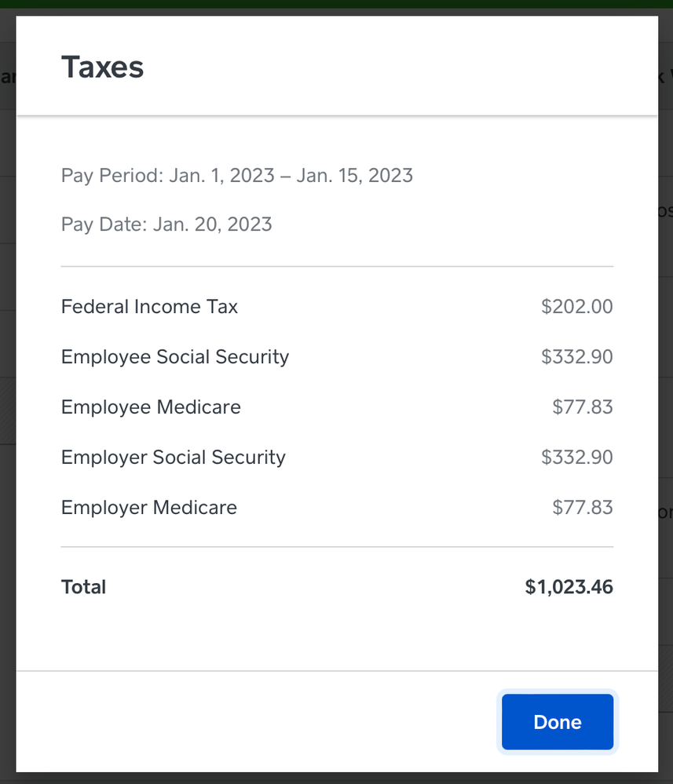
Task: Select the Employer Medicare label
Action: 149,508
